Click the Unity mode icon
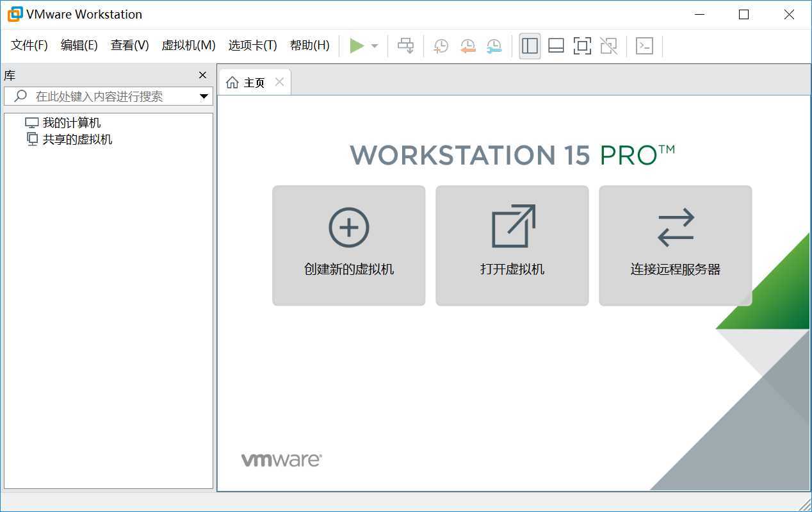Viewport: 812px width, 512px height. tap(608, 45)
